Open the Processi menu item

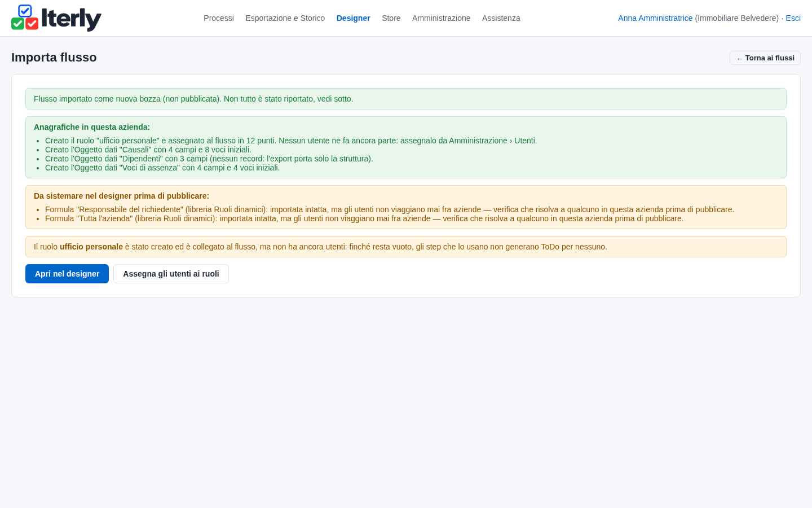(x=219, y=18)
